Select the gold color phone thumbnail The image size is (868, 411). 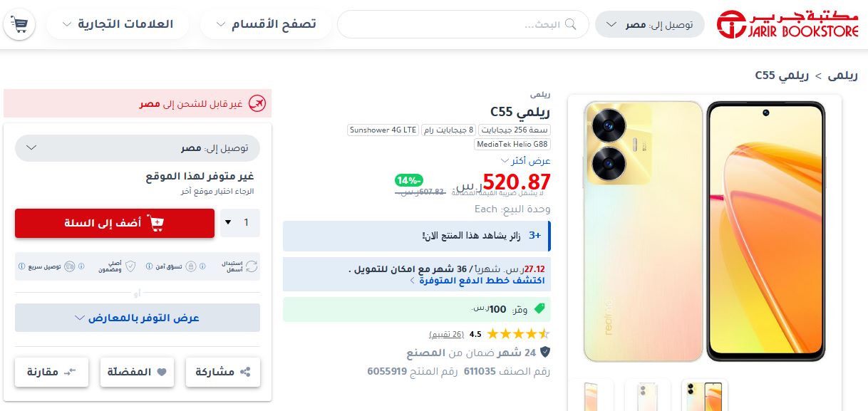704,395
